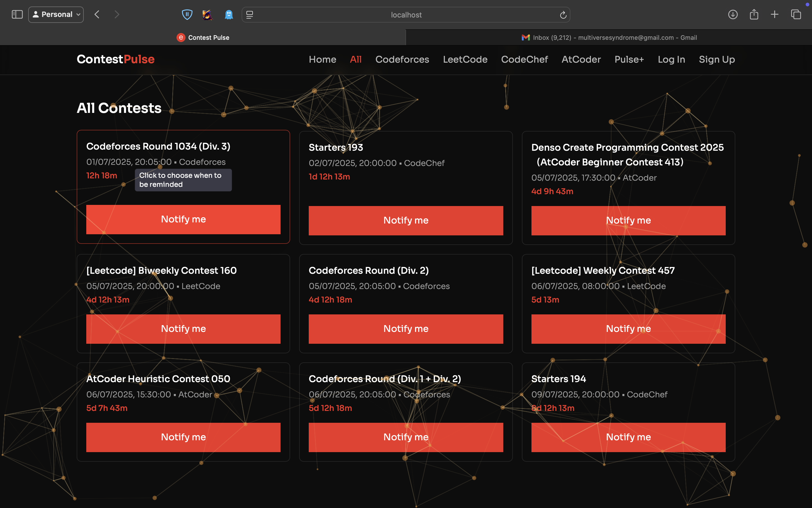Screen dimensions: 812x508
Task: Click the [Leetcode] Weekly Contest 457 title
Action: pyautogui.click(x=603, y=270)
